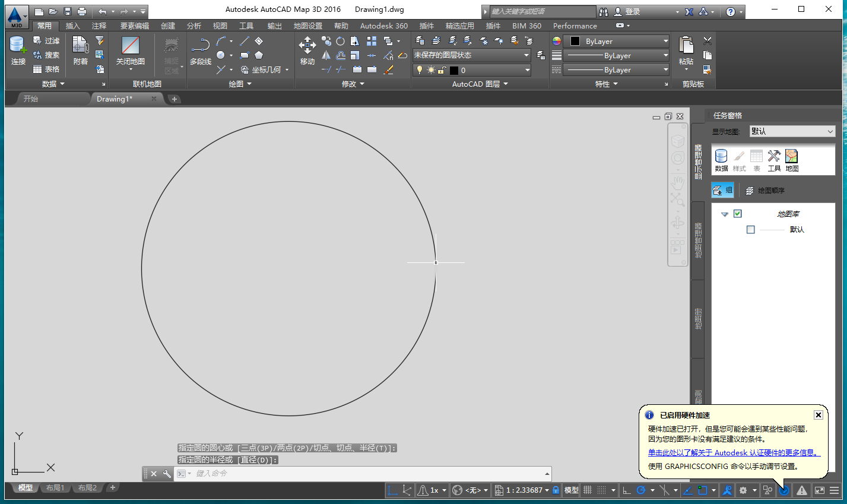This screenshot has height=504, width=847.
Task: Toggle the layer lock padlock for layer 0
Action: [441, 70]
